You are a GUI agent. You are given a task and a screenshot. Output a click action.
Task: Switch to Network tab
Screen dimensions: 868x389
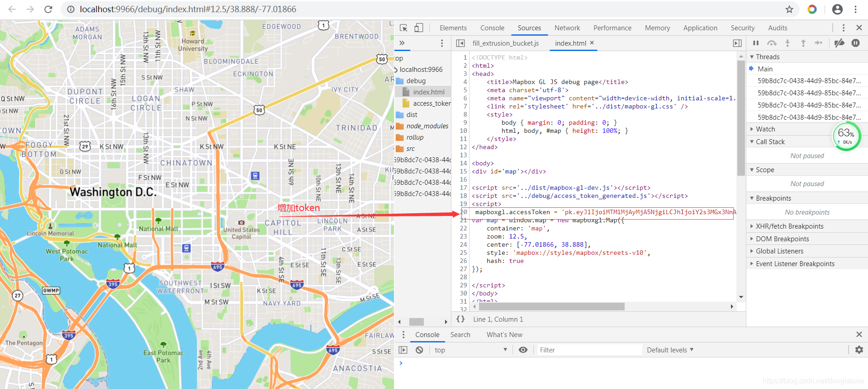(567, 28)
